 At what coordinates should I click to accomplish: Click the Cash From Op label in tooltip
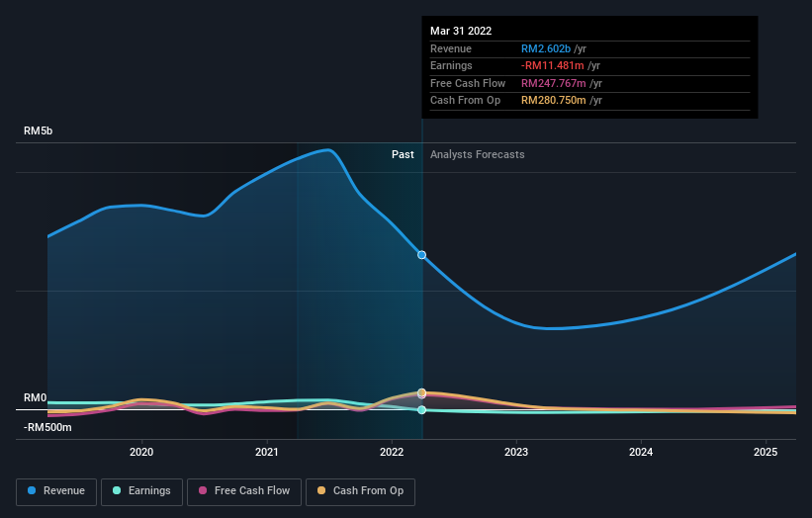tap(465, 101)
